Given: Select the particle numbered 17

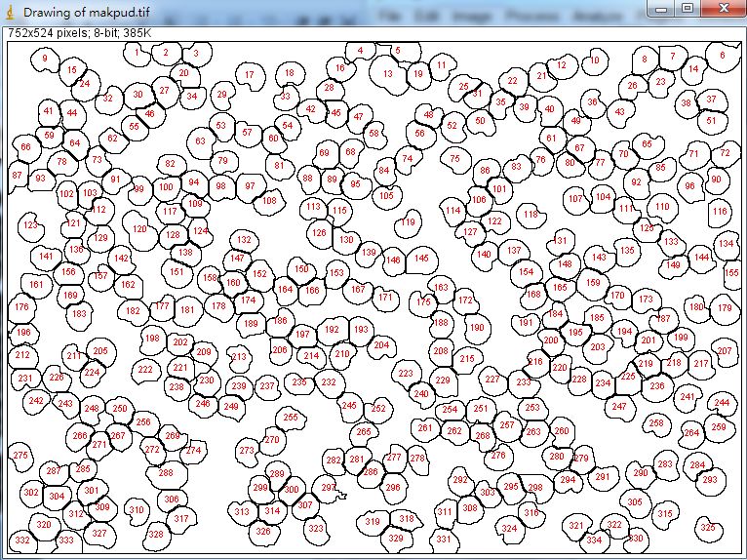Looking at the screenshot, I should pyautogui.click(x=249, y=75).
